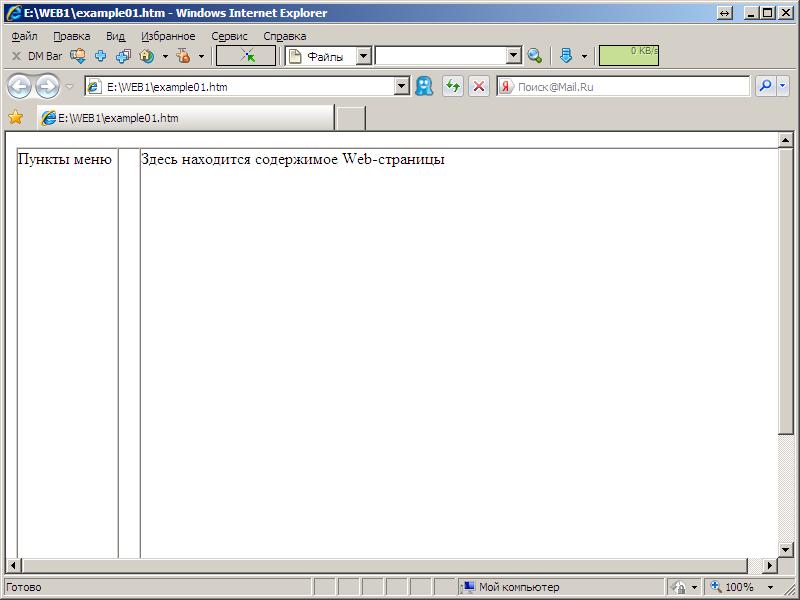Click the browser Back arrow button
The image size is (800, 600).
tap(19, 87)
